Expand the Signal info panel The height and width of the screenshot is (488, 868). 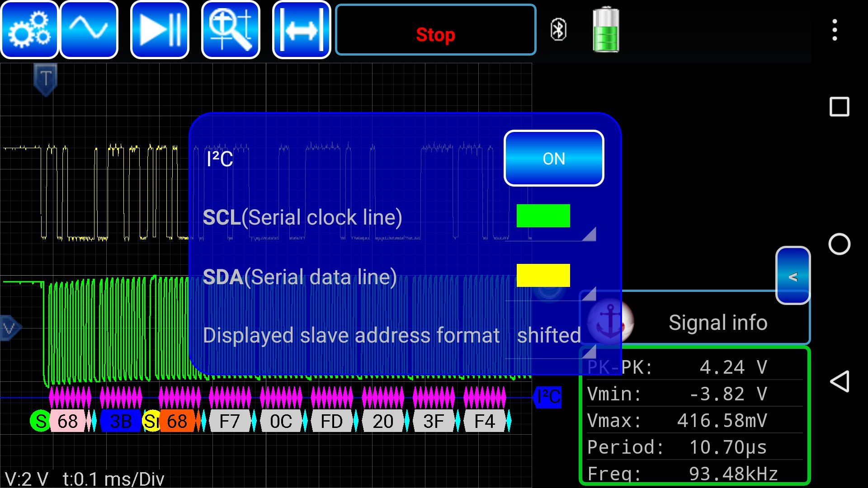point(793,277)
